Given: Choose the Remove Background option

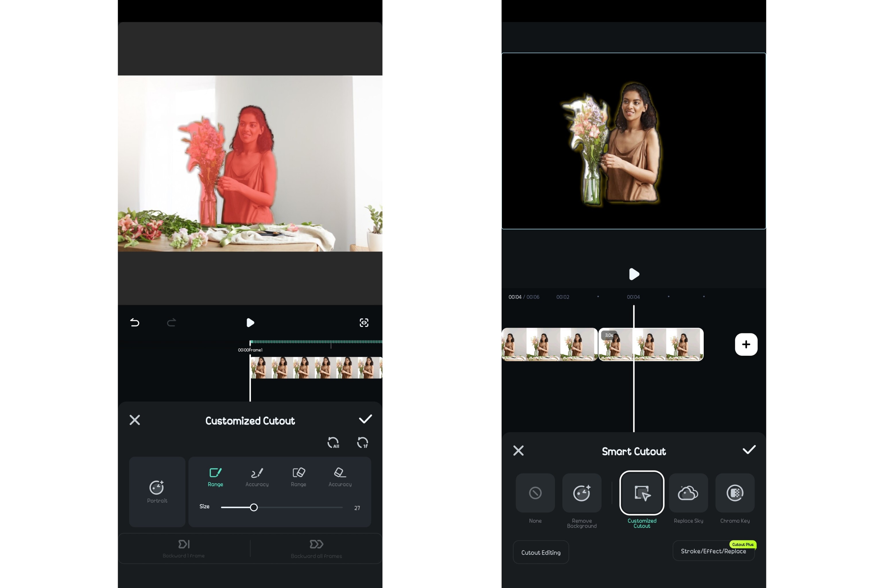Looking at the screenshot, I should 582,493.
